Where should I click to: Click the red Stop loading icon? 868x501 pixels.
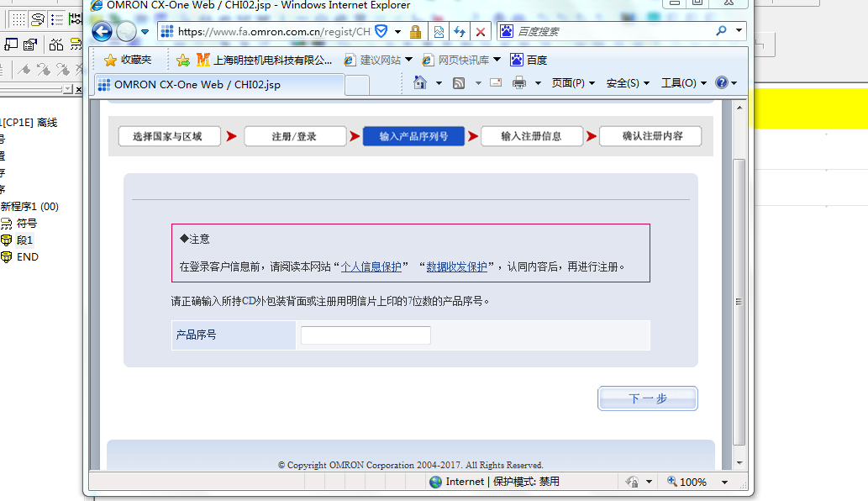(481, 32)
